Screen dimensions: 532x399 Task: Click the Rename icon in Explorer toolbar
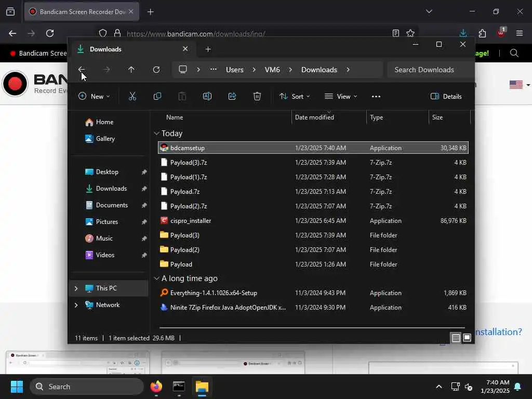pos(207,96)
